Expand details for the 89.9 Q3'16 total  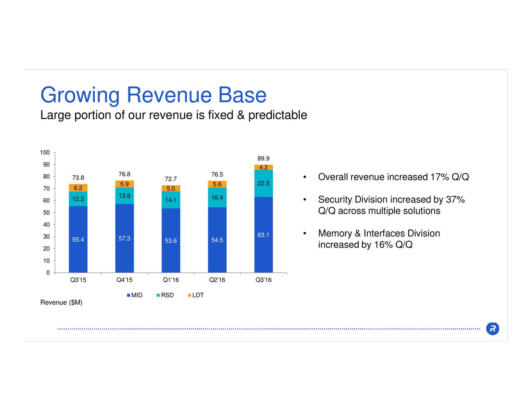[x=263, y=158]
